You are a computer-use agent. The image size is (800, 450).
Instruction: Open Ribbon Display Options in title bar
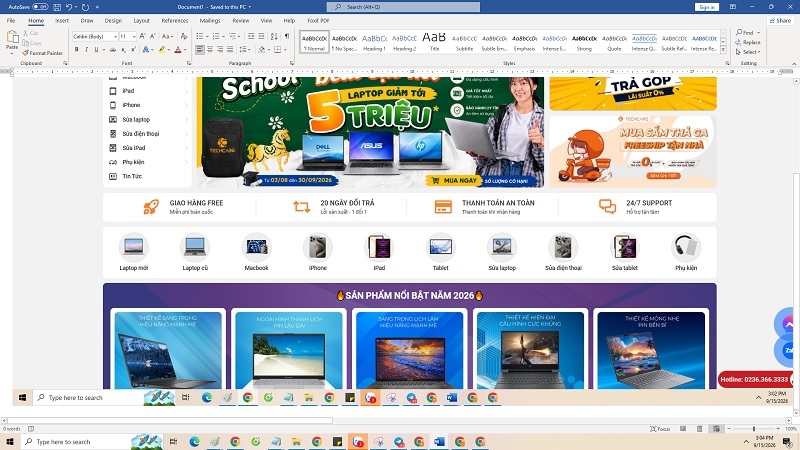tap(733, 7)
